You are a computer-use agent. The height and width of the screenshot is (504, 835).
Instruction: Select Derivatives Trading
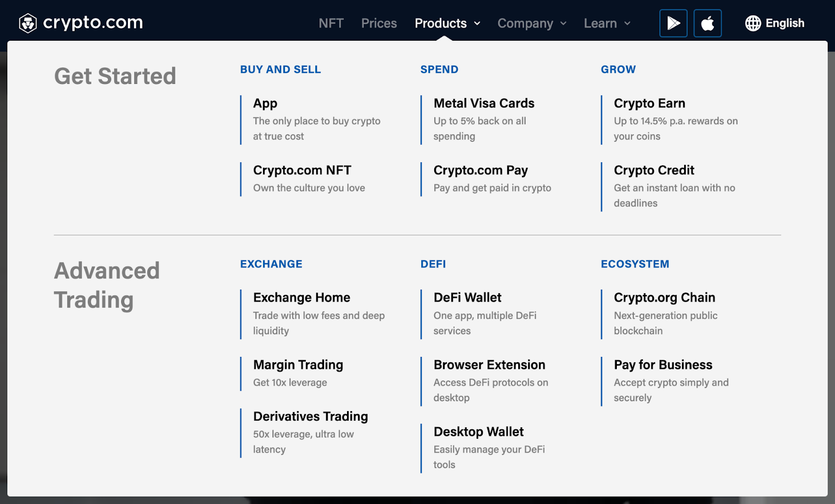tap(311, 416)
